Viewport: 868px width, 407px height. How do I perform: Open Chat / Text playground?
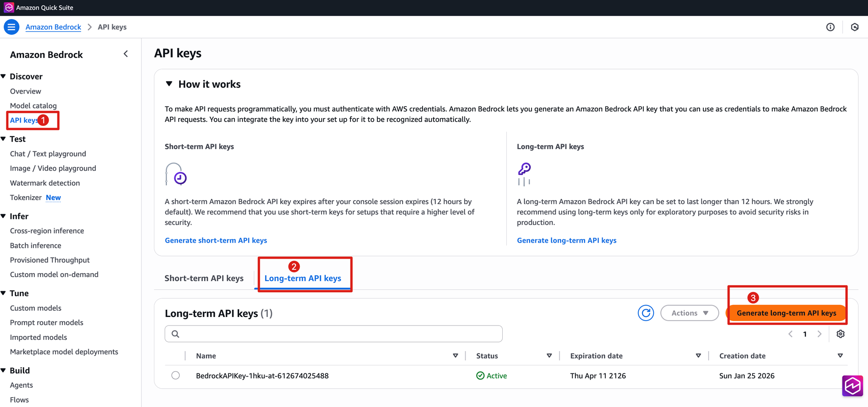coord(48,154)
